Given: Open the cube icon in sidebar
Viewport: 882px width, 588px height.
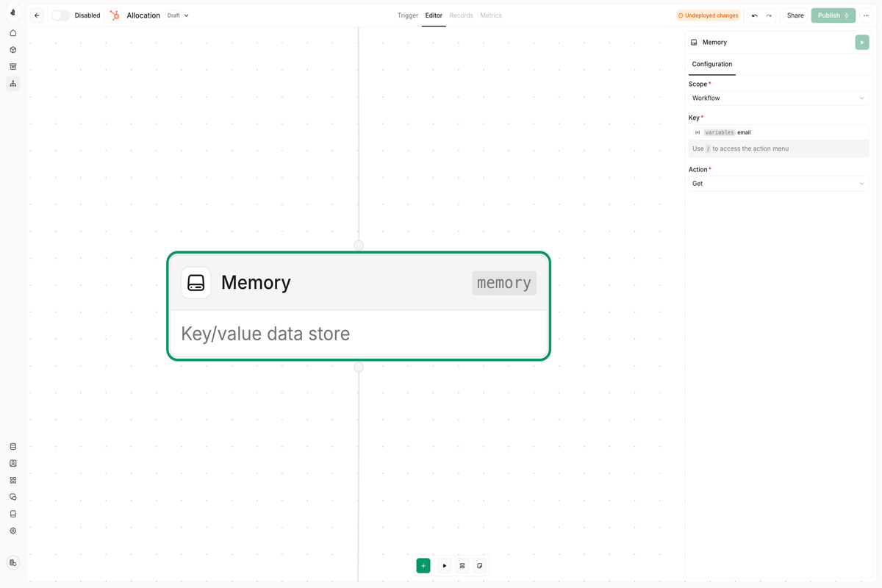Looking at the screenshot, I should click(12, 50).
